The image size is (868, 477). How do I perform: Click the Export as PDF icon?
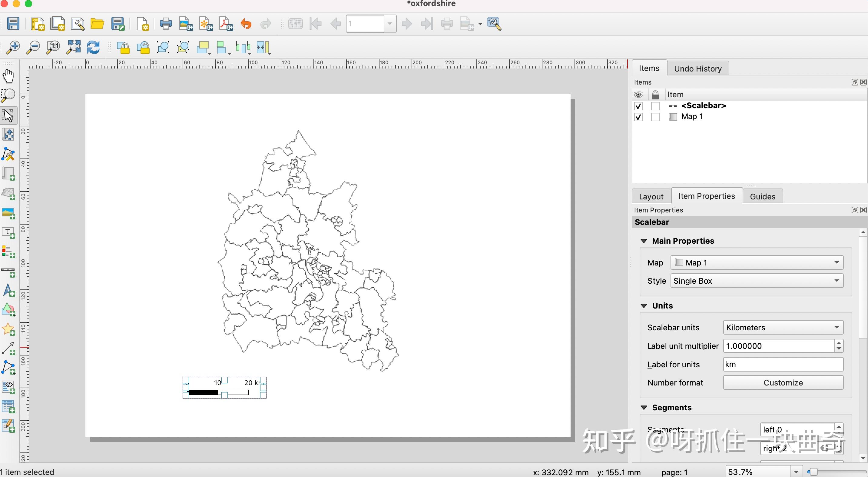225,24
